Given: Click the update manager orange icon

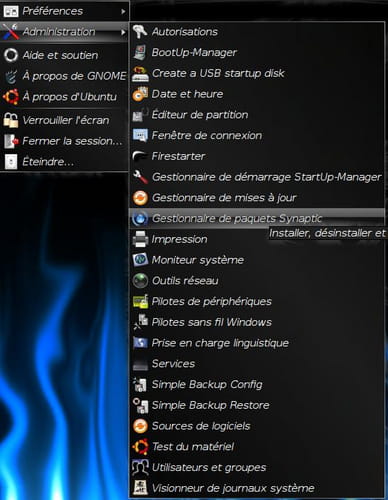Looking at the screenshot, I should pyautogui.click(x=140, y=198).
